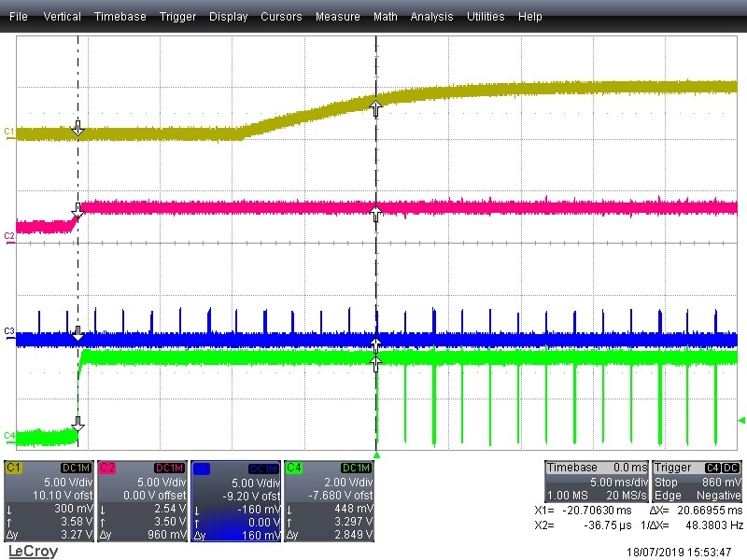Click the 1/ΔX 48.3803 Hz readout
The image size is (747, 560).
point(692,525)
